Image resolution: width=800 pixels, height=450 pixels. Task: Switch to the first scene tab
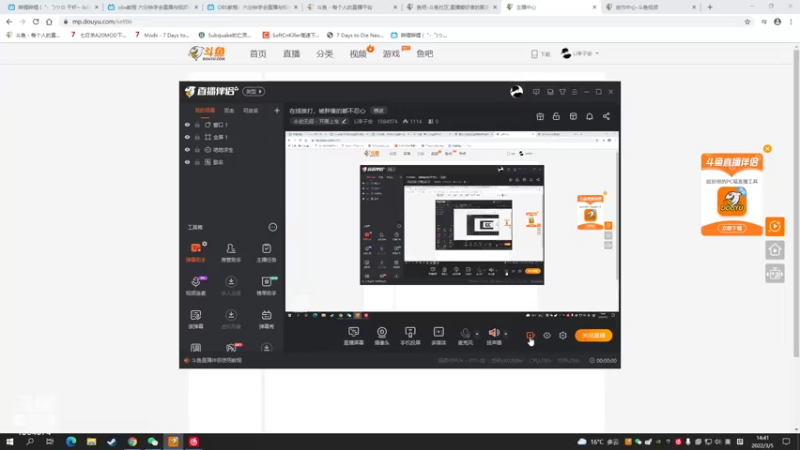[x=205, y=110]
